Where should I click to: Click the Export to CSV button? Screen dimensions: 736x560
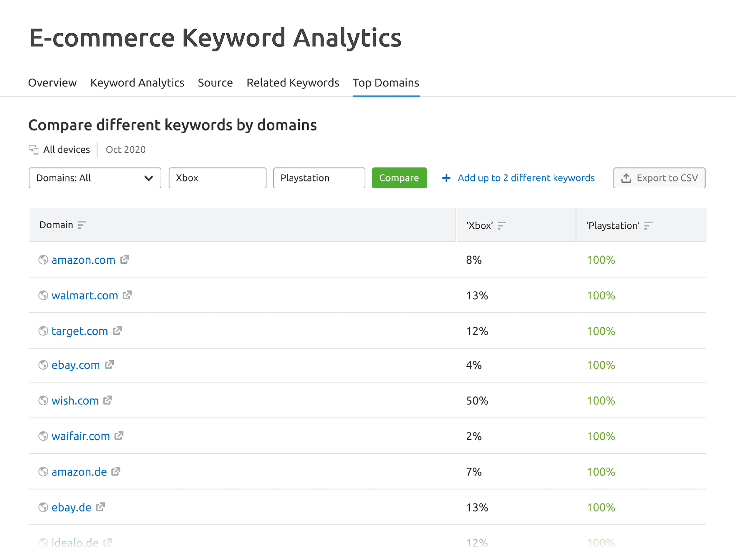[x=659, y=178]
